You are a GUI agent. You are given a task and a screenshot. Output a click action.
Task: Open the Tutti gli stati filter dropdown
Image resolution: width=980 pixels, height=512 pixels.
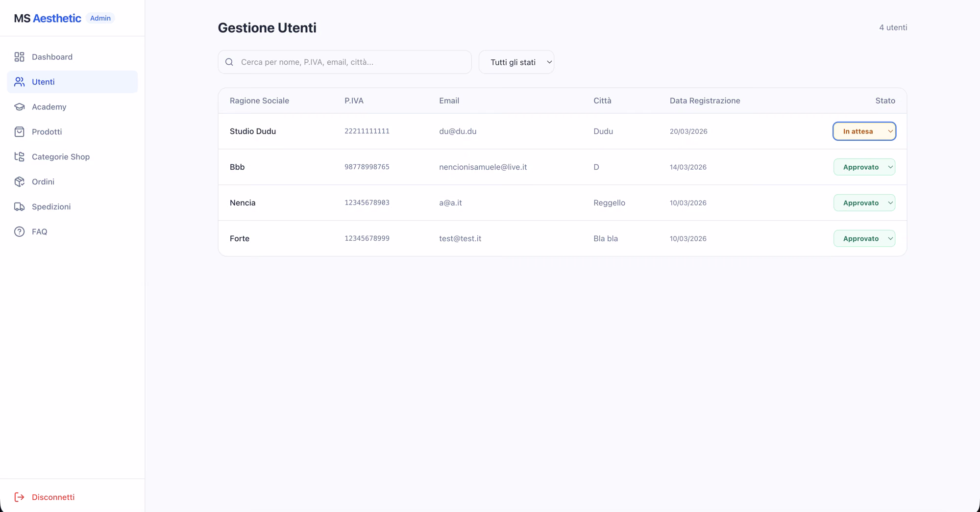point(516,62)
